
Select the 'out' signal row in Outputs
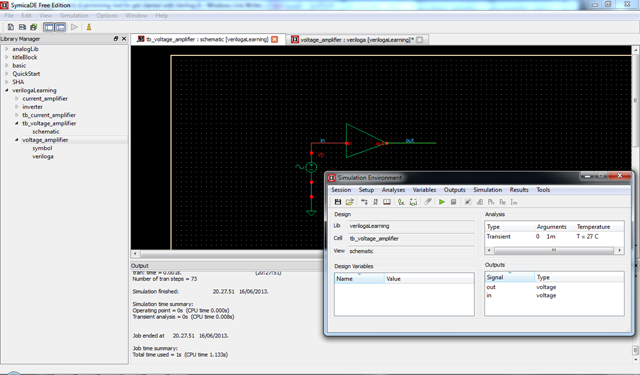click(x=554, y=287)
